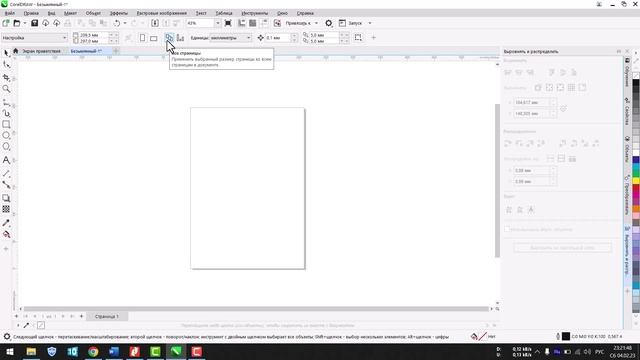Open the undo history dropdown arrow

(x=125, y=23)
